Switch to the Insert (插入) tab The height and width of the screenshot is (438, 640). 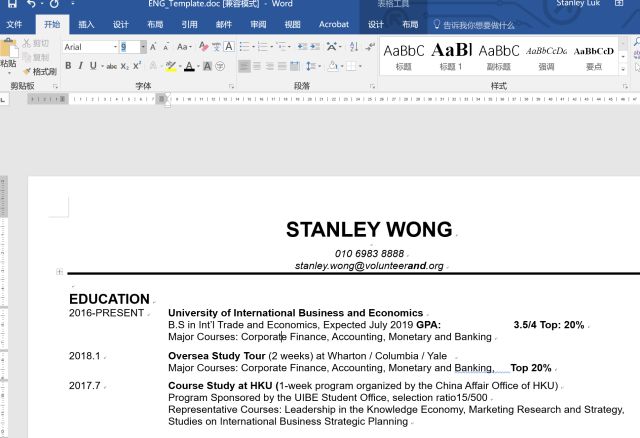86,24
